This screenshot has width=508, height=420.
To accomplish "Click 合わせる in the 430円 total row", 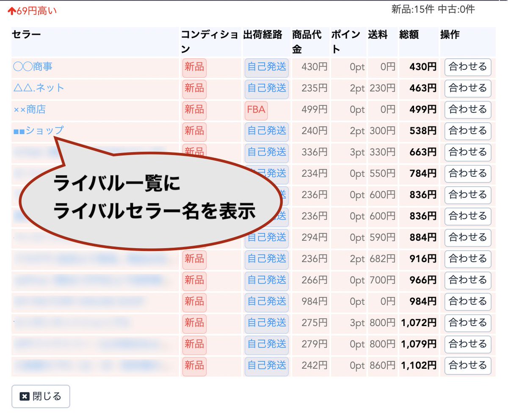I will tap(468, 67).
